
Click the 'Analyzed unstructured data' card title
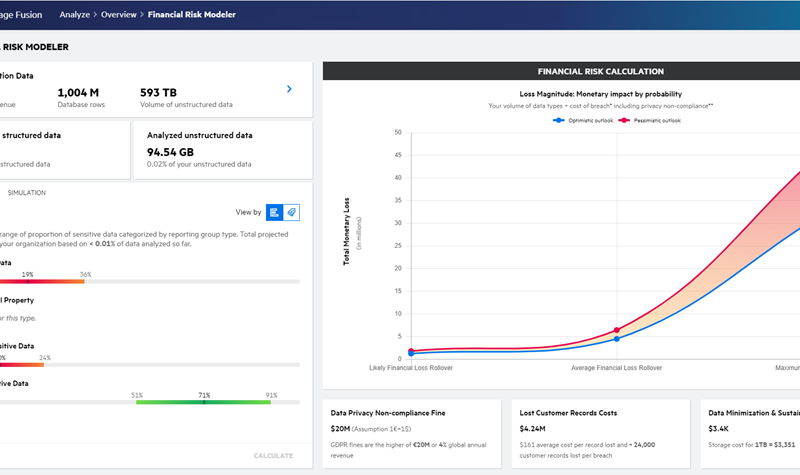pyautogui.click(x=199, y=135)
